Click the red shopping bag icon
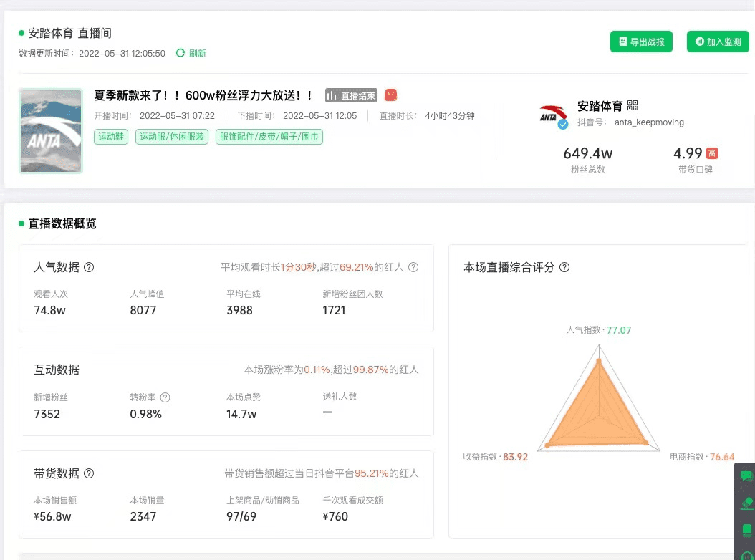 (390, 95)
